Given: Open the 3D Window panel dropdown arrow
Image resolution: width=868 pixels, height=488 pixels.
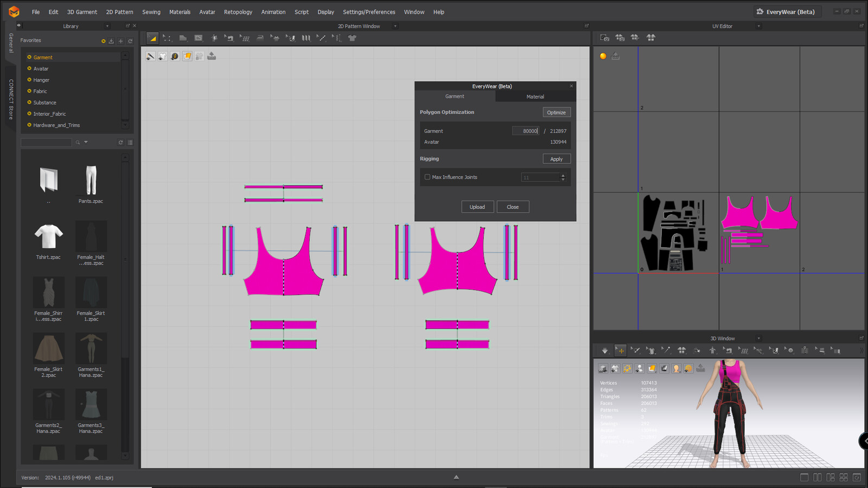Looking at the screenshot, I should [758, 338].
